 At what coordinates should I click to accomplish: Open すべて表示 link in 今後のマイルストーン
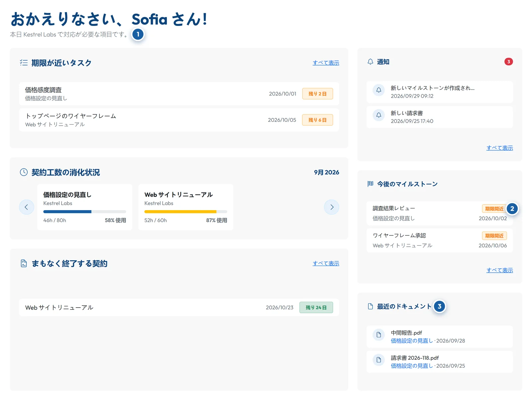(500, 270)
